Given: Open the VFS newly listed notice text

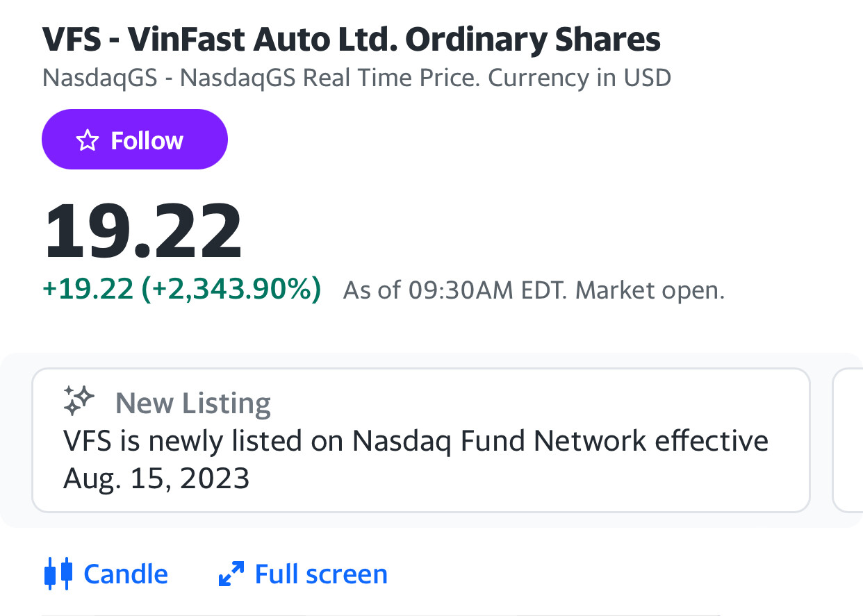Looking at the screenshot, I should [416, 442].
